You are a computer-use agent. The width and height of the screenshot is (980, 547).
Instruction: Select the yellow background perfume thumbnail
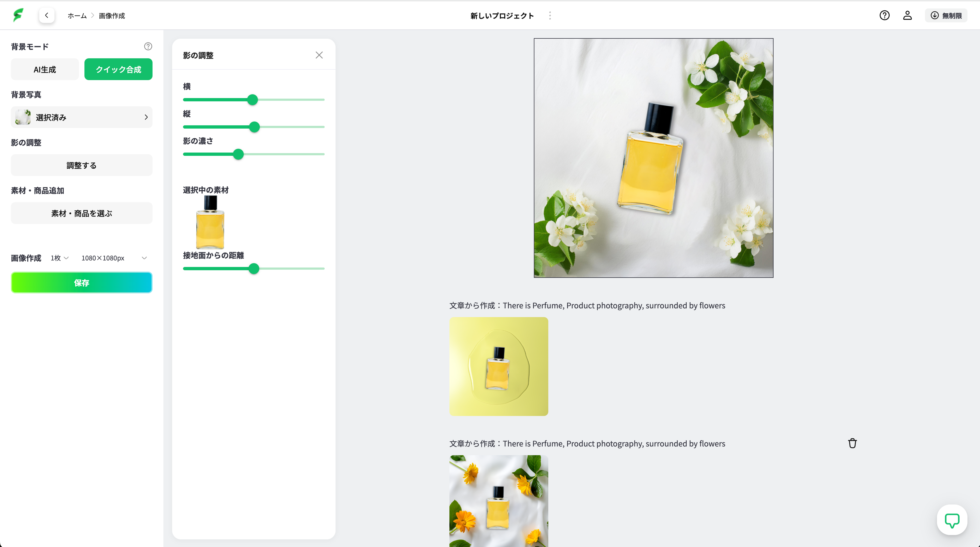498,366
